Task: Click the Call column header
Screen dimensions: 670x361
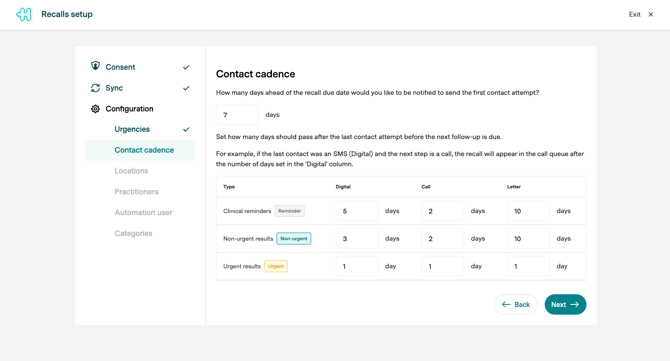Action: 426,187
